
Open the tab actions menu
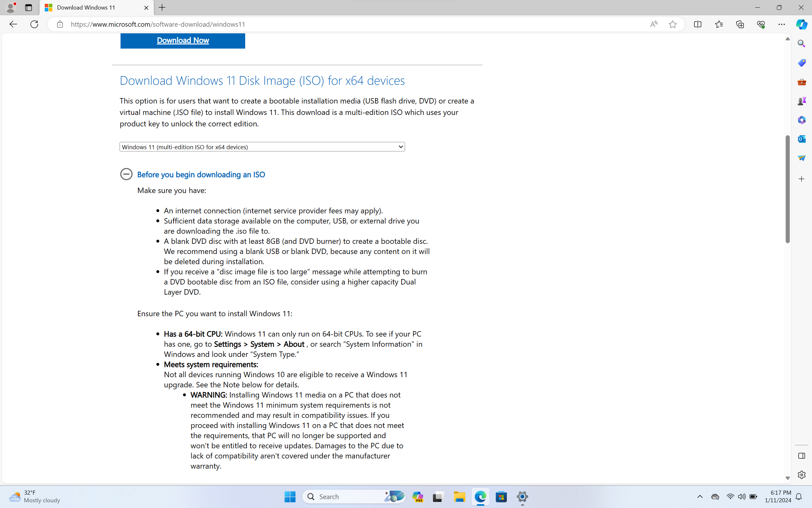29,7
